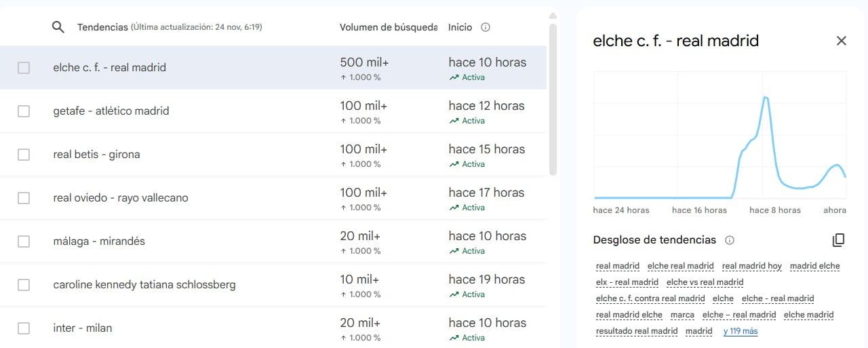Copy the trend breakdown with the copy icon
Viewport: 868px width, 348px height.
839,240
